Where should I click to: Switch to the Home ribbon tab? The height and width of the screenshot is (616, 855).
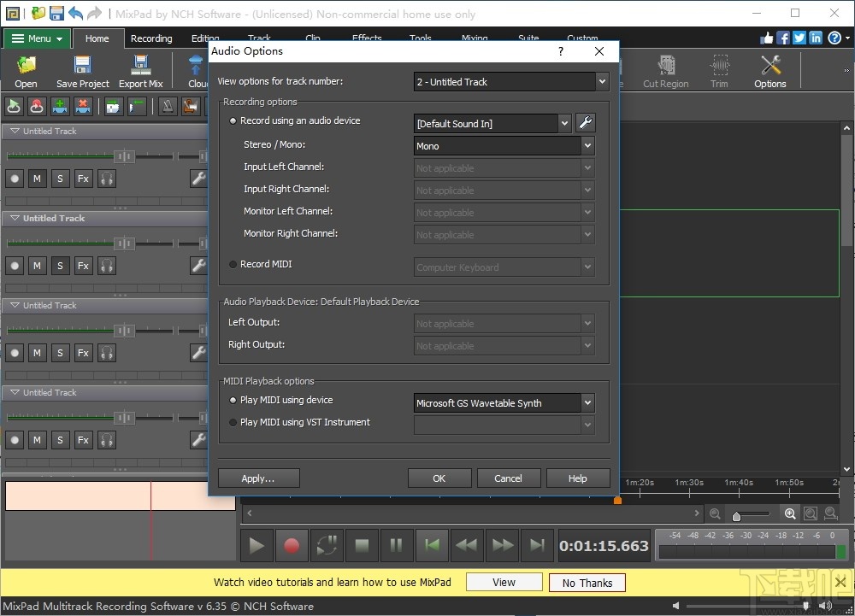coord(97,38)
